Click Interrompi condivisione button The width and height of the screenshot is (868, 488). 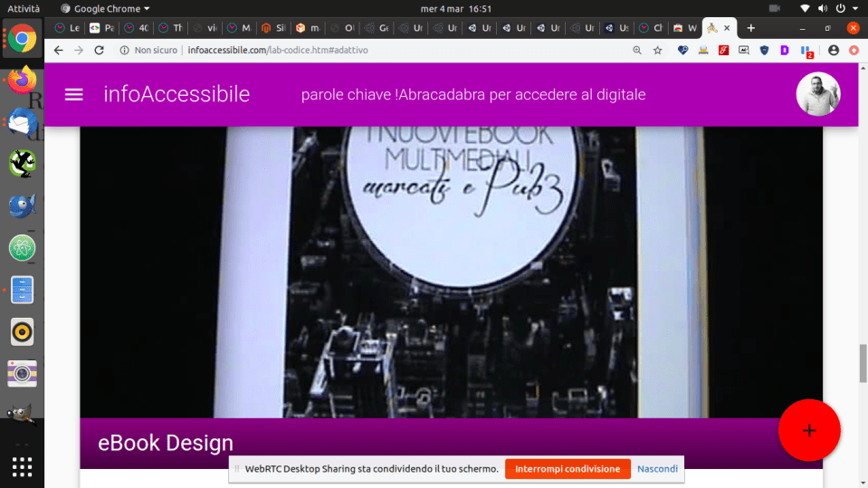click(567, 469)
